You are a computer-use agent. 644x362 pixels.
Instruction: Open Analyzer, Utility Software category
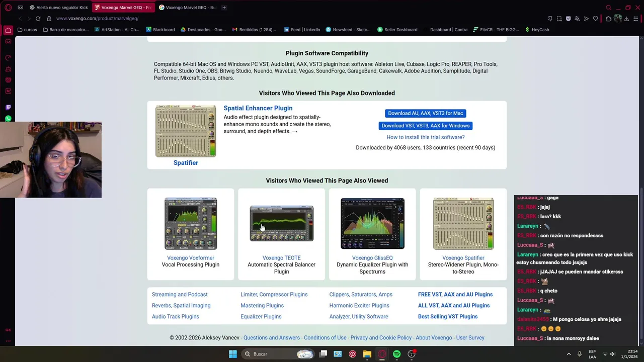click(x=359, y=317)
